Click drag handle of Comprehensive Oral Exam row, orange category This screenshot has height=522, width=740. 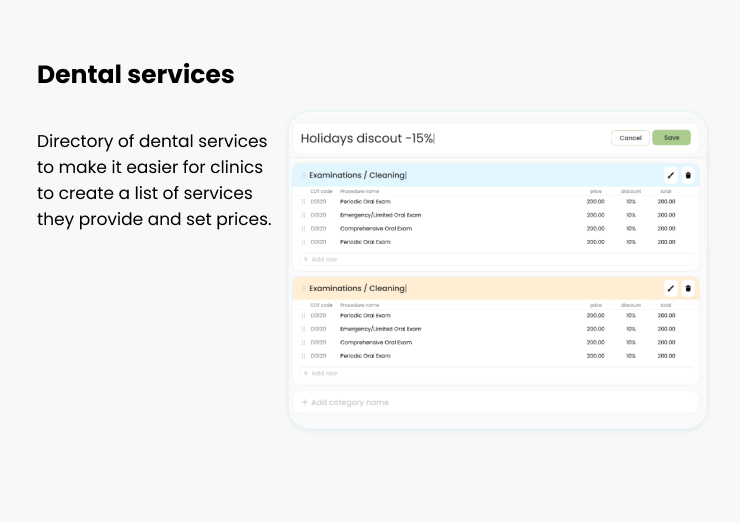(x=303, y=343)
